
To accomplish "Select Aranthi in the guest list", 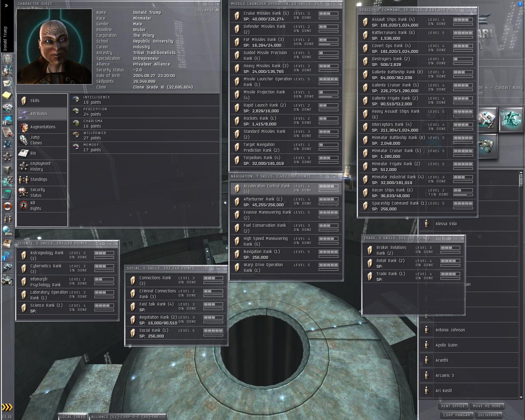I will 469,360.
